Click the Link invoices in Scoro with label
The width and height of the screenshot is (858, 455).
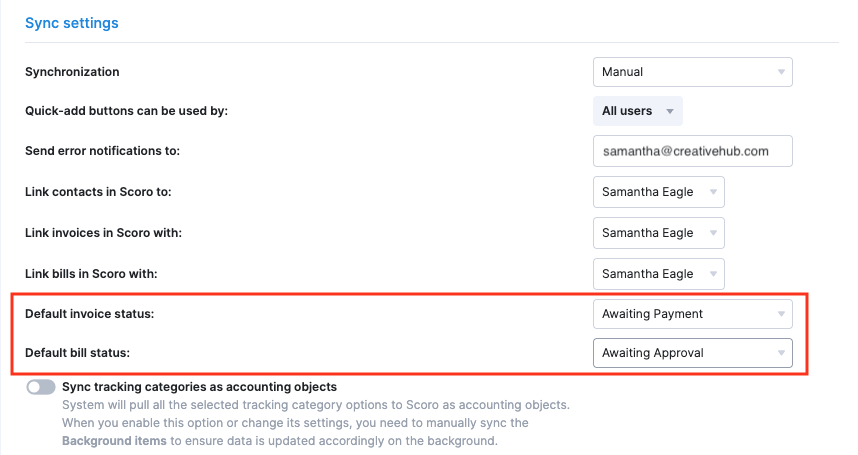pyautogui.click(x=103, y=233)
